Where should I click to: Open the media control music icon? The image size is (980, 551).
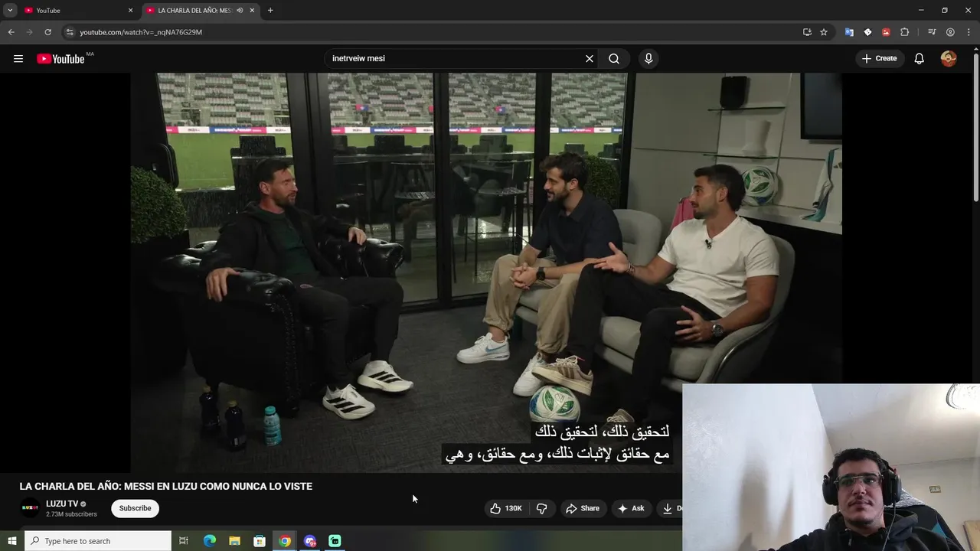point(932,32)
